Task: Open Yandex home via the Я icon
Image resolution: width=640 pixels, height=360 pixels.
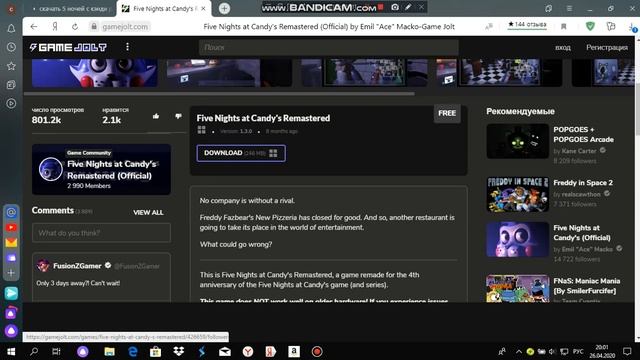Action: point(55,27)
